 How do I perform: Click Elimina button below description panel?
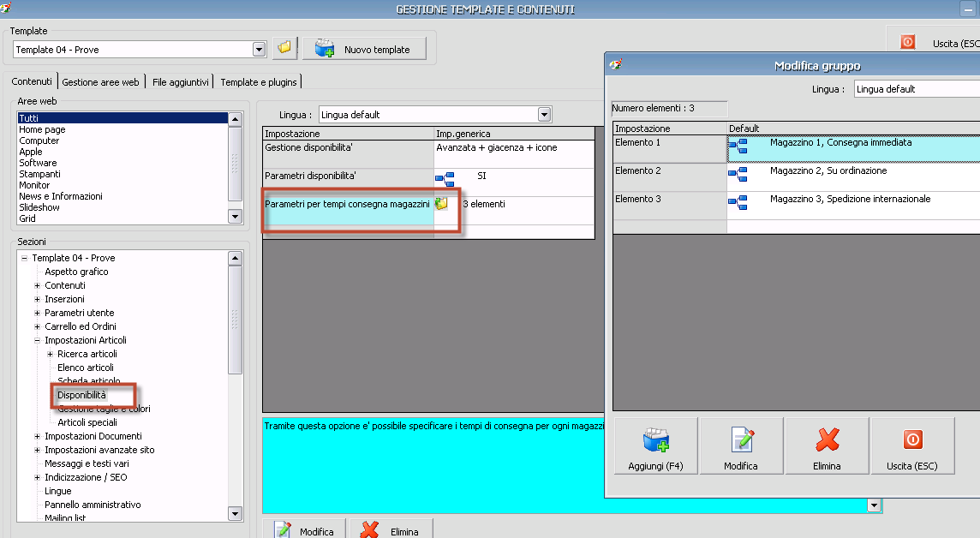[391, 530]
